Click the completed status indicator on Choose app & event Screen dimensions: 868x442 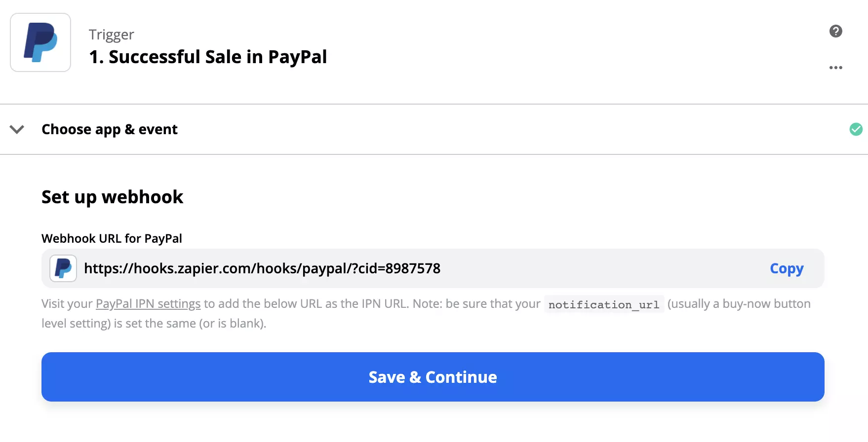(x=856, y=129)
